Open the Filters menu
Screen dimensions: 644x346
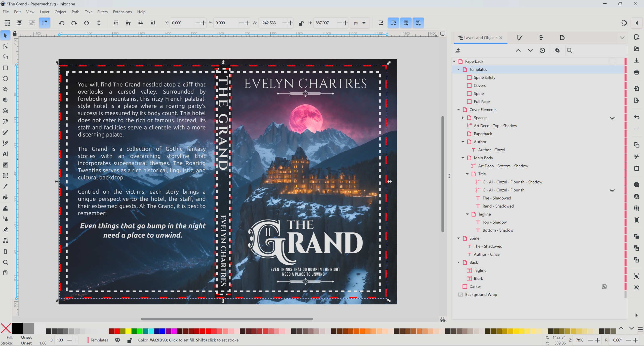102,12
